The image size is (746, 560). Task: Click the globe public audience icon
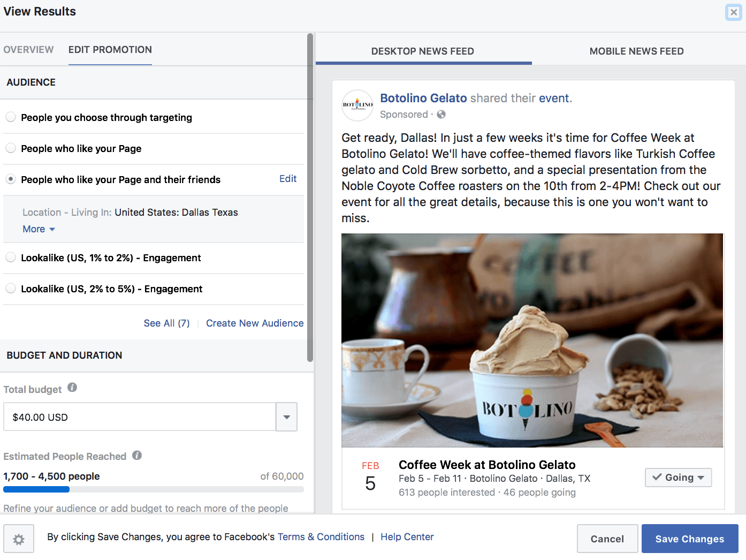tap(441, 115)
